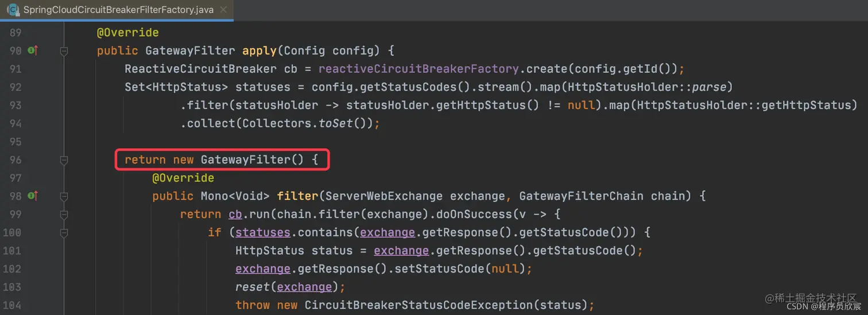Click the underlined cb variable on line 99
Image resolution: width=868 pixels, height=315 pixels.
(235, 215)
